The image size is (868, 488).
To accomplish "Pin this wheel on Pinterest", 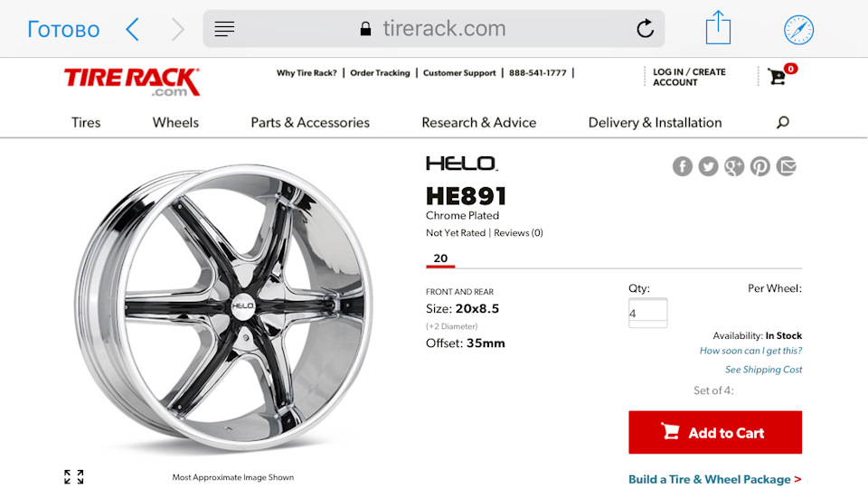I will (x=760, y=166).
